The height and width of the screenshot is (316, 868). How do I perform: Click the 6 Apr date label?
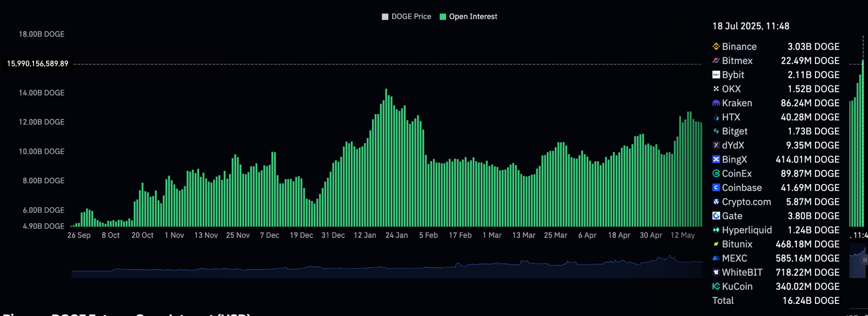coord(588,235)
